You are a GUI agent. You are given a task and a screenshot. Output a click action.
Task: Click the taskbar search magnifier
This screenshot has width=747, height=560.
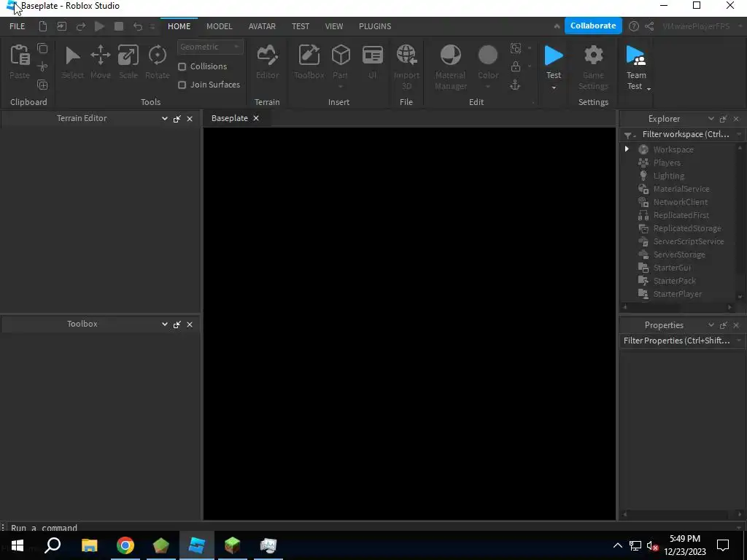[x=53, y=545]
